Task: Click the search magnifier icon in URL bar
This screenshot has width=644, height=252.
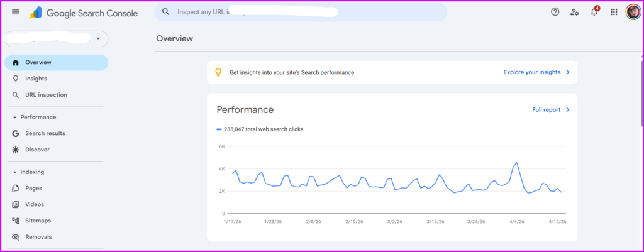Action: tap(166, 12)
